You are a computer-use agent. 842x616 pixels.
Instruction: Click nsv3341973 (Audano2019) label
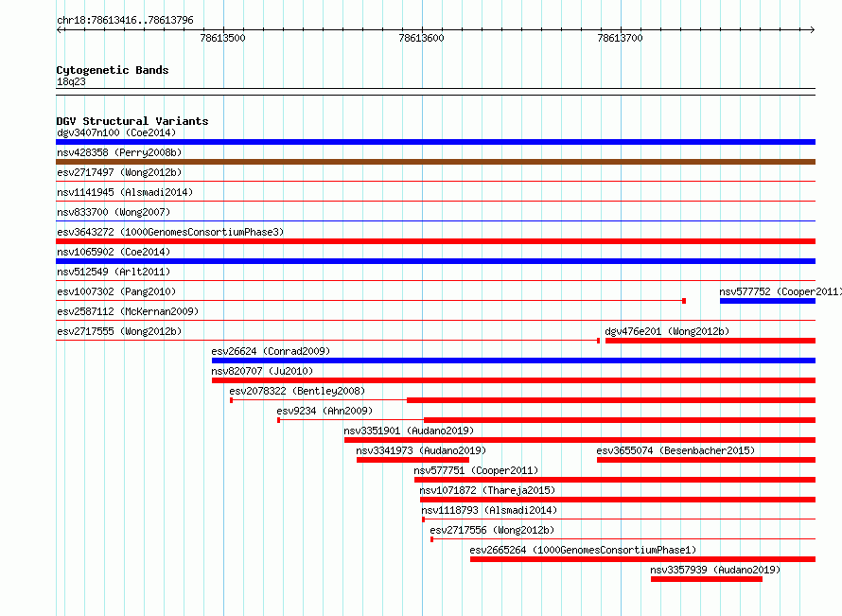[x=421, y=450]
